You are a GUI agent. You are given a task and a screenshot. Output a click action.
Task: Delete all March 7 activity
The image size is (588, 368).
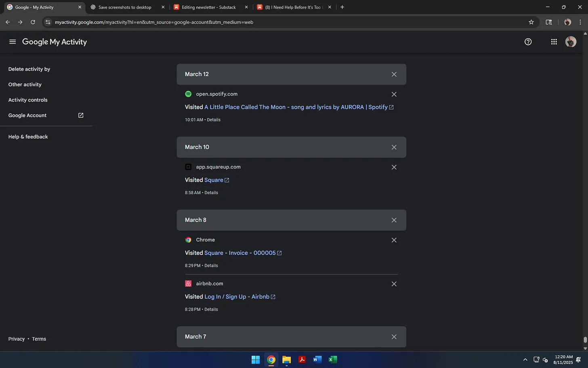394,337
